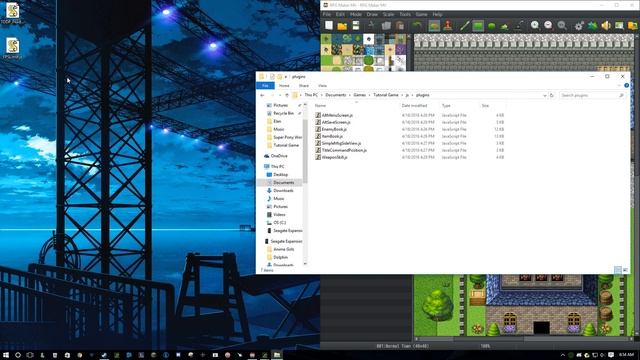Image resolution: width=640 pixels, height=360 pixels.
Task: Click Copy icon in RPG Maker toolbar
Action: pos(386,26)
